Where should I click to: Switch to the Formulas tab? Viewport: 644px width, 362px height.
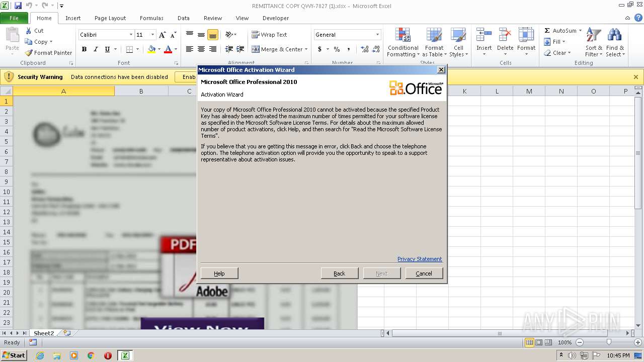pyautogui.click(x=151, y=18)
